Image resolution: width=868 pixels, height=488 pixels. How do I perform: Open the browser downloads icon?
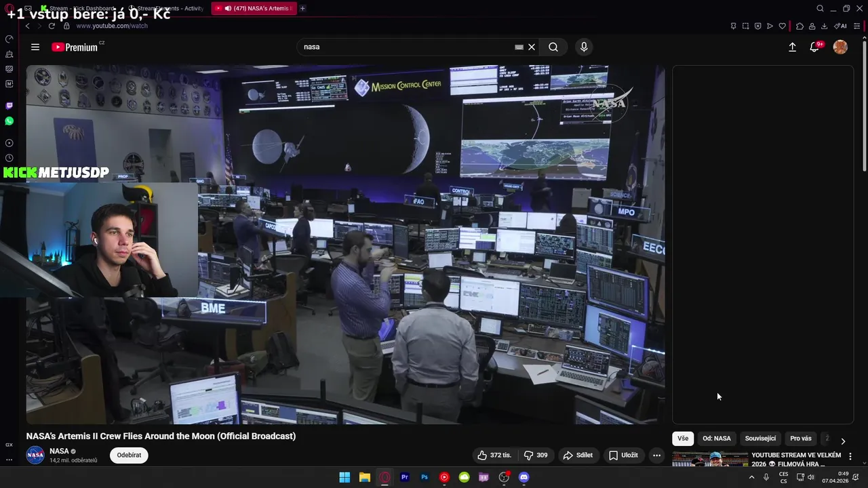tap(824, 26)
